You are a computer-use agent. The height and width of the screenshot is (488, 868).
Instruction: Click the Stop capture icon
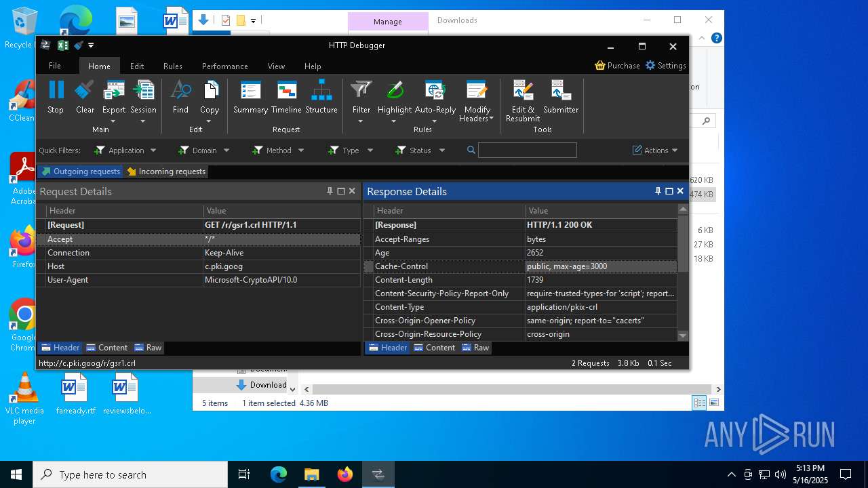pyautogui.click(x=56, y=89)
